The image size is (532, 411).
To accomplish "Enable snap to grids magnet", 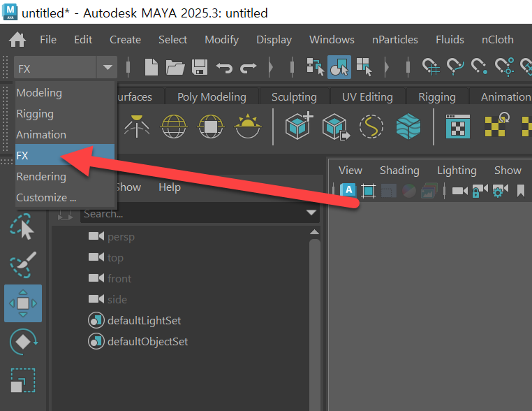I will (431, 66).
